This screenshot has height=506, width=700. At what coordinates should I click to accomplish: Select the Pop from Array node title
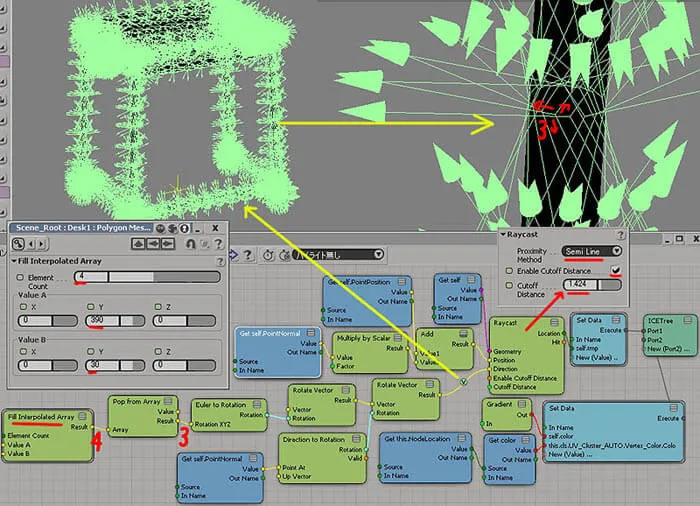pos(136,401)
